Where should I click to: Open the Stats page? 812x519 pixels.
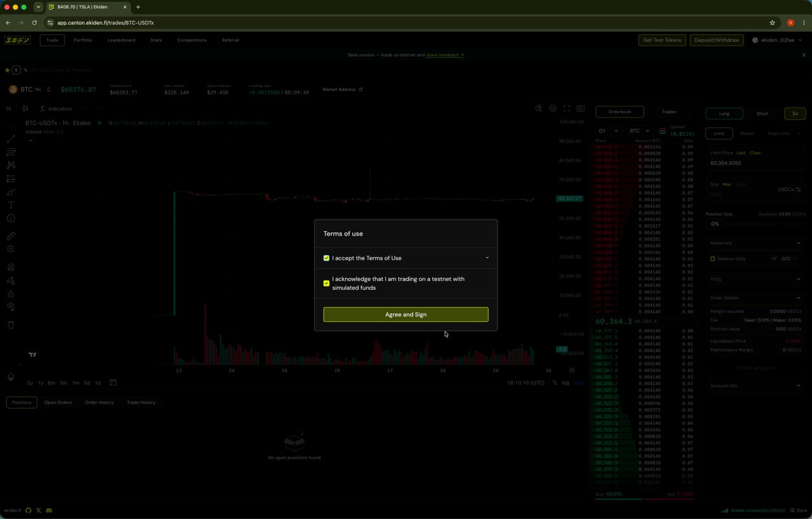pyautogui.click(x=156, y=40)
